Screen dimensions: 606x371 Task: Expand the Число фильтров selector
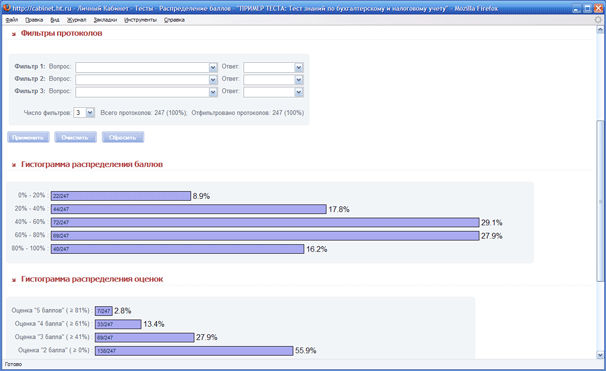[90, 112]
